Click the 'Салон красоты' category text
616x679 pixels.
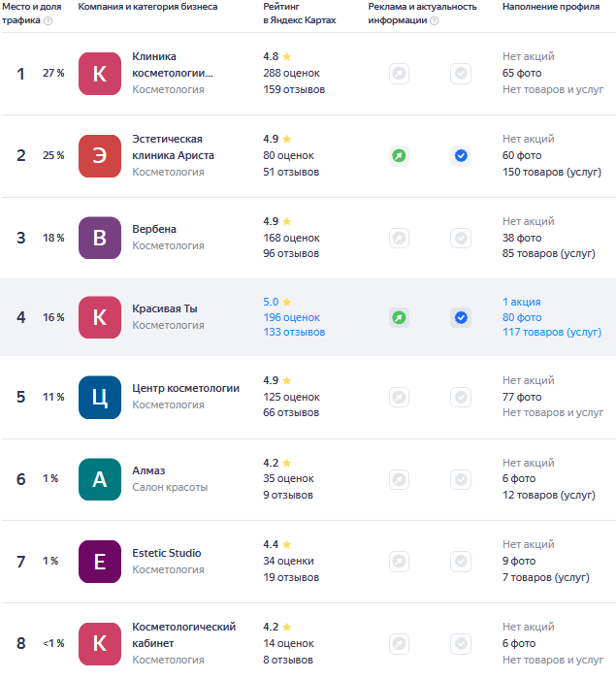click(170, 487)
